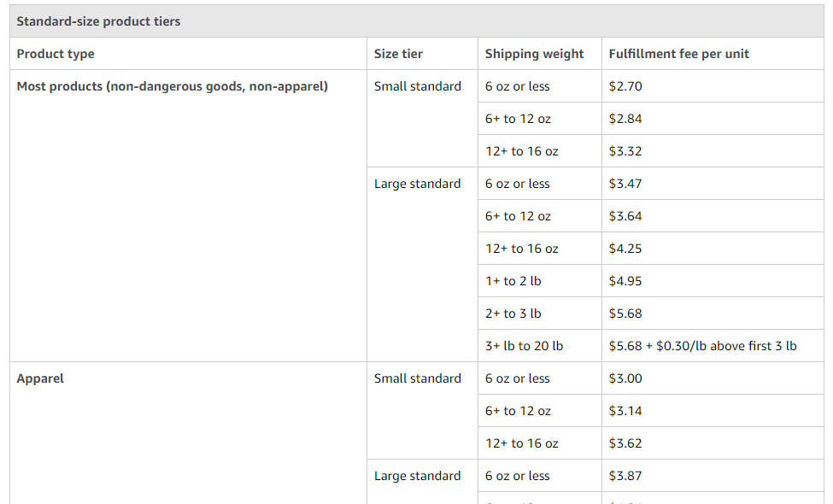Select the 1+ to 2 lb weight cell
This screenshot has height=504, width=833.
tap(540, 281)
